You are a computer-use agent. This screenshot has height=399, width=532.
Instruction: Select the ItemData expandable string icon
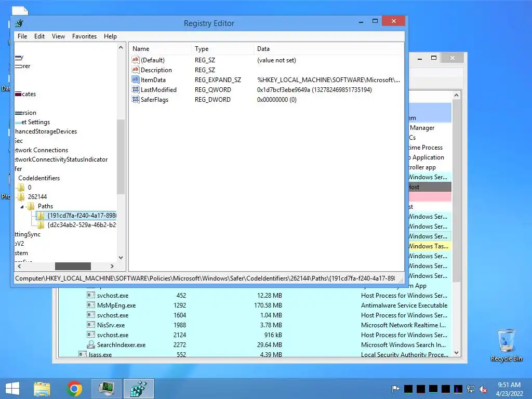(136, 79)
